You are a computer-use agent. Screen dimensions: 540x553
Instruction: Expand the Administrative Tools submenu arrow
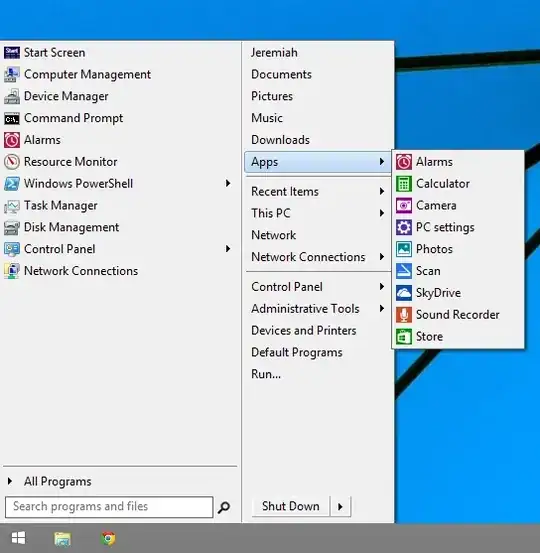point(382,308)
